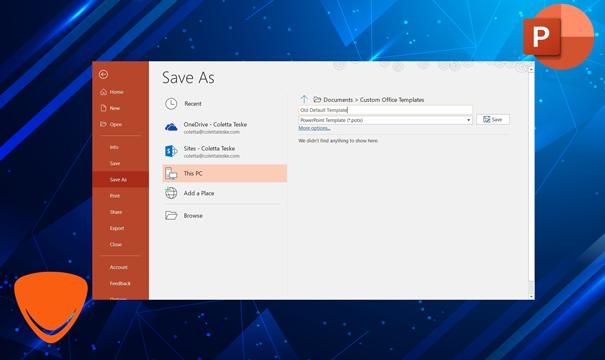This screenshot has height=360, width=605.
Task: Open the Account page
Action: coord(118,267)
